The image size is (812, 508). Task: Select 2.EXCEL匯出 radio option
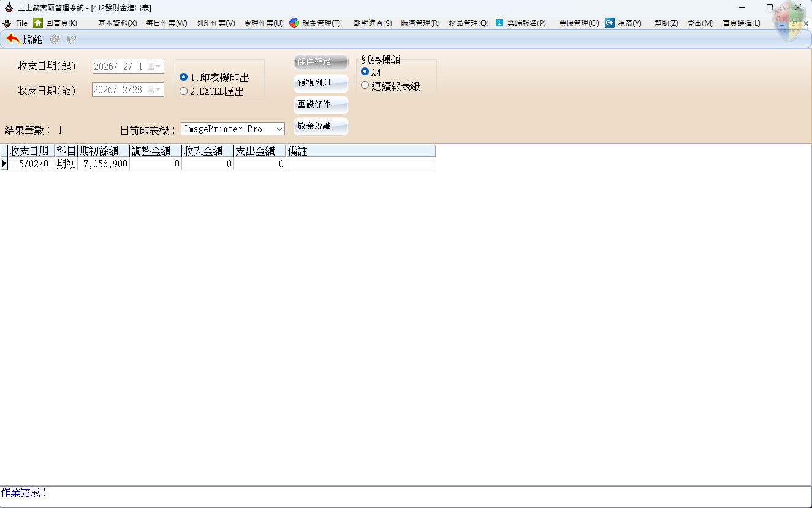point(183,91)
